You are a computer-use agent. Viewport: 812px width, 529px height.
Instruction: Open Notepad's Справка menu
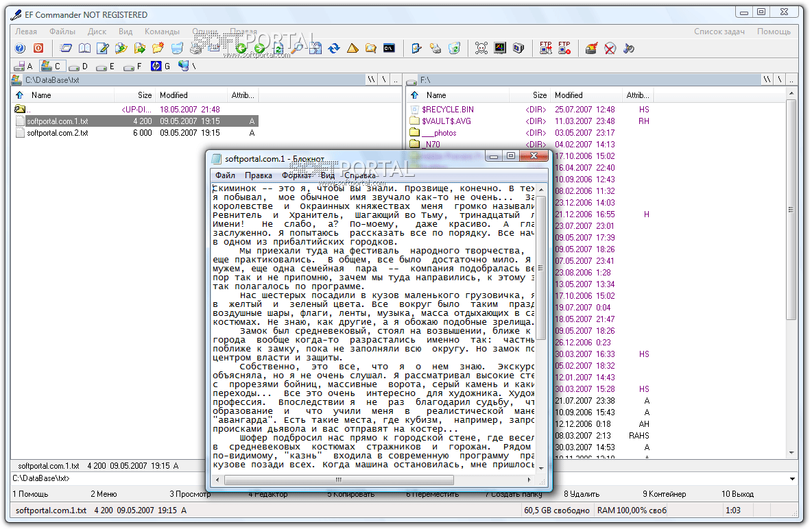360,175
